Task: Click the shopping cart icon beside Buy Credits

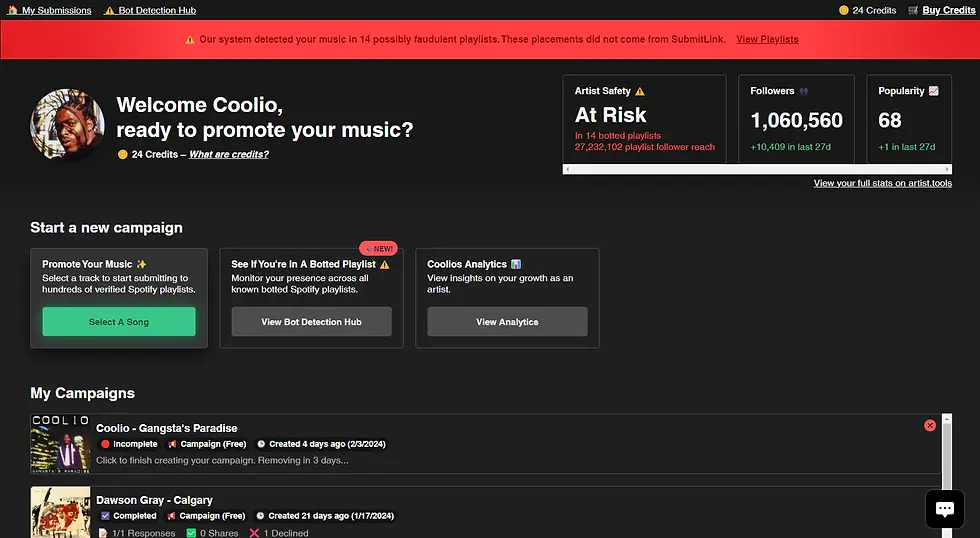Action: 913,10
